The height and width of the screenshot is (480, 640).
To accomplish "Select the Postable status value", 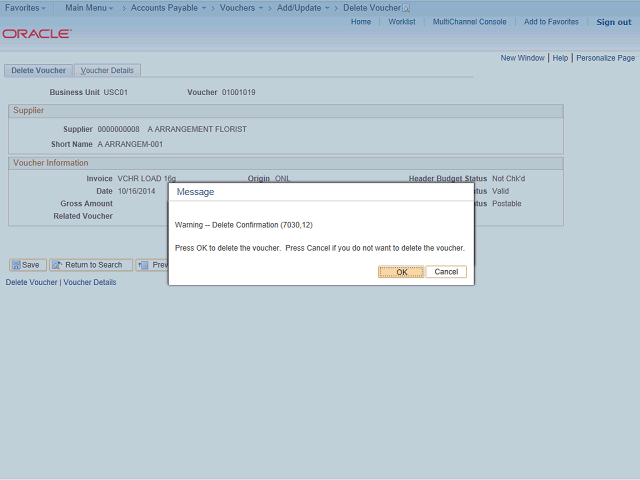I will [x=507, y=203].
